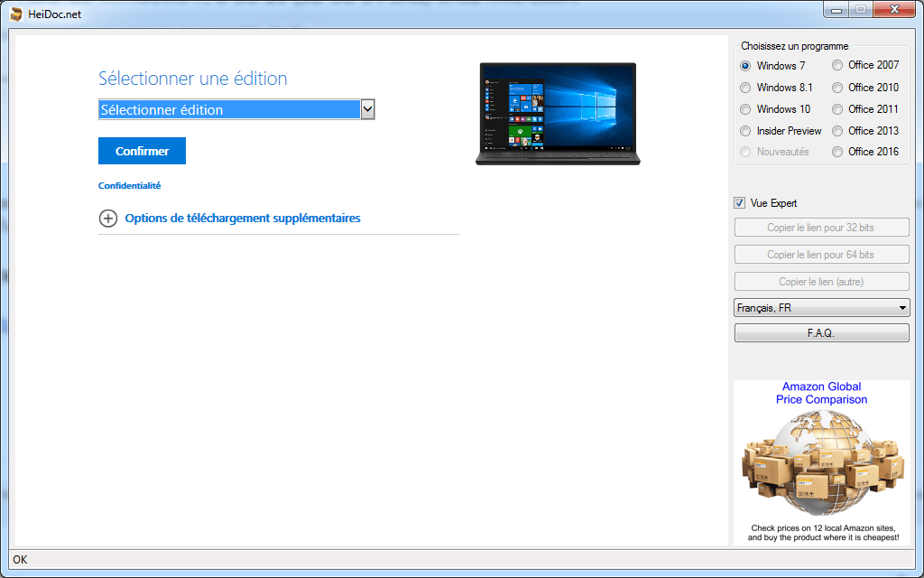The image size is (924, 578).
Task: Click the Confirmer button
Action: [142, 151]
